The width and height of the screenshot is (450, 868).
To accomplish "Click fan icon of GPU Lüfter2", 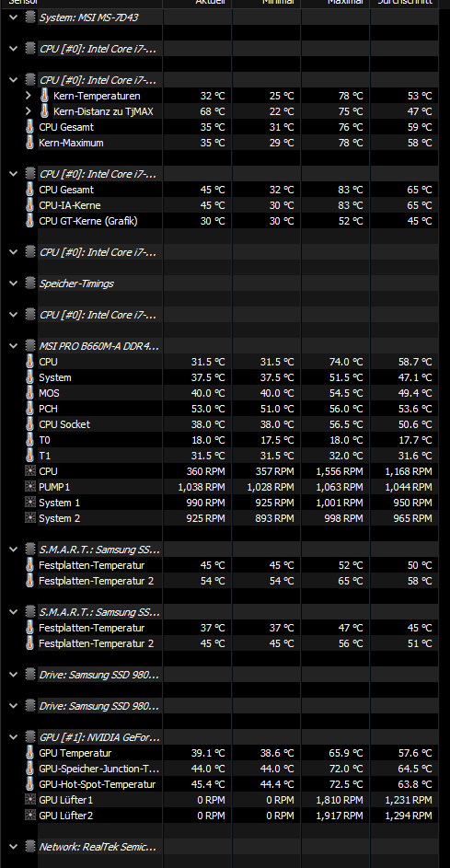I will click(x=29, y=816).
